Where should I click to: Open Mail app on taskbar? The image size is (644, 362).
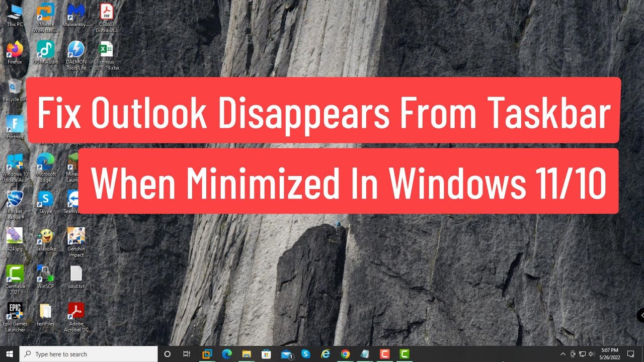(x=286, y=354)
